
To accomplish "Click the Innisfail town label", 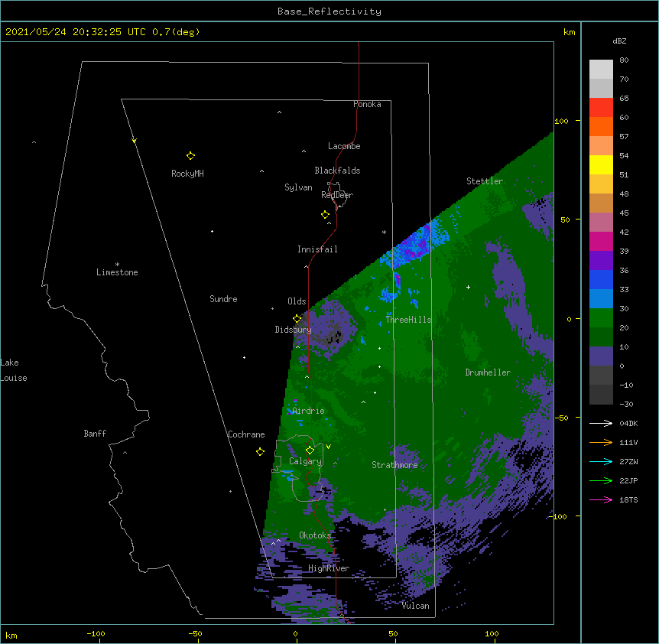I will pos(317,249).
